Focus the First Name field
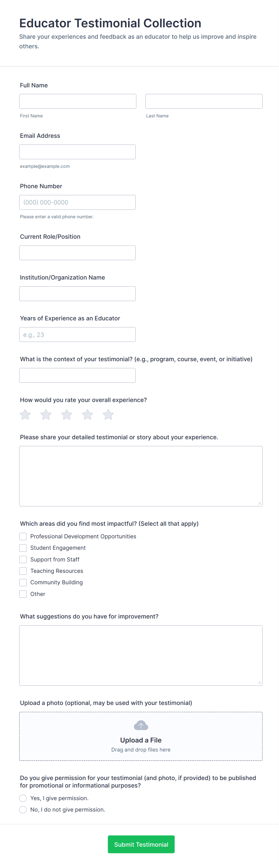The image size is (279, 868). click(78, 101)
